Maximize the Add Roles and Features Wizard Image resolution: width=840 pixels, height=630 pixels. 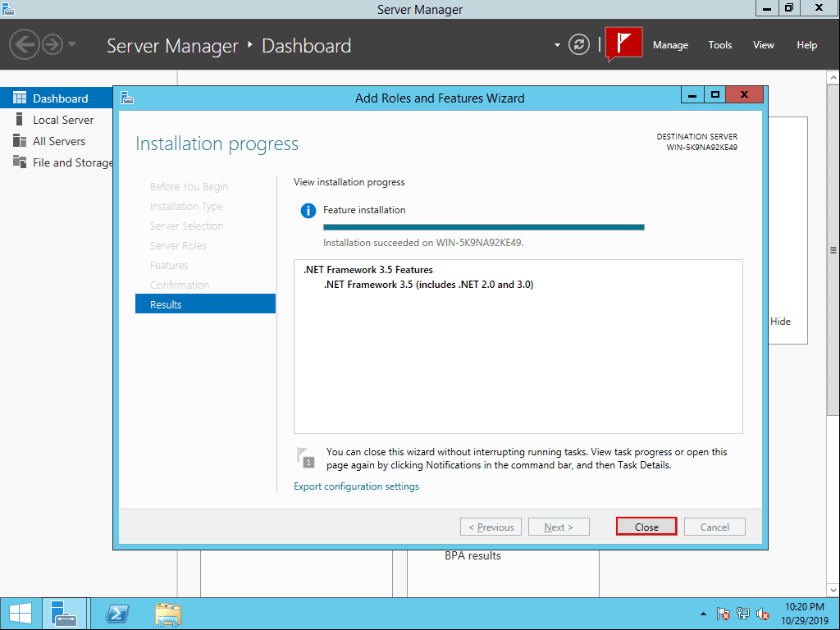[x=714, y=95]
